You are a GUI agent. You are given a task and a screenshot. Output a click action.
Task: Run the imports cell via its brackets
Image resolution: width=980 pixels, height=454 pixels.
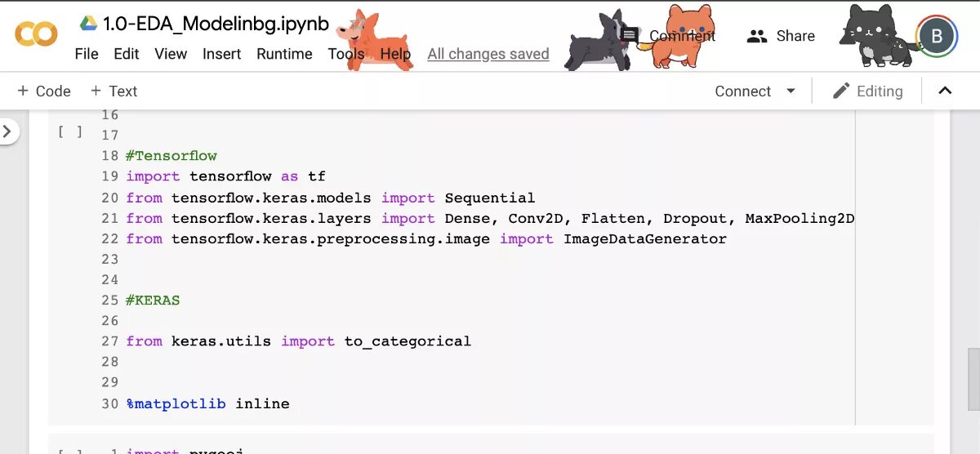click(x=70, y=131)
